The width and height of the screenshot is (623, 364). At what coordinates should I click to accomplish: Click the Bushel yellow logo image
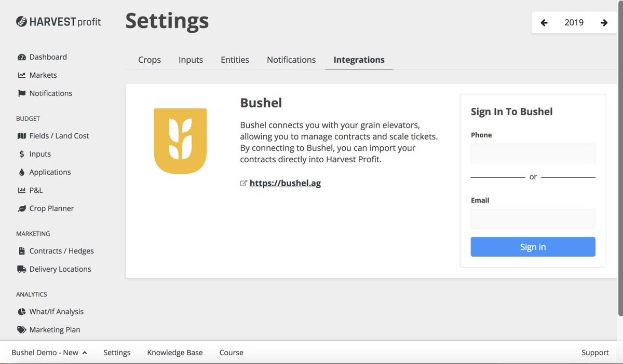click(x=180, y=141)
